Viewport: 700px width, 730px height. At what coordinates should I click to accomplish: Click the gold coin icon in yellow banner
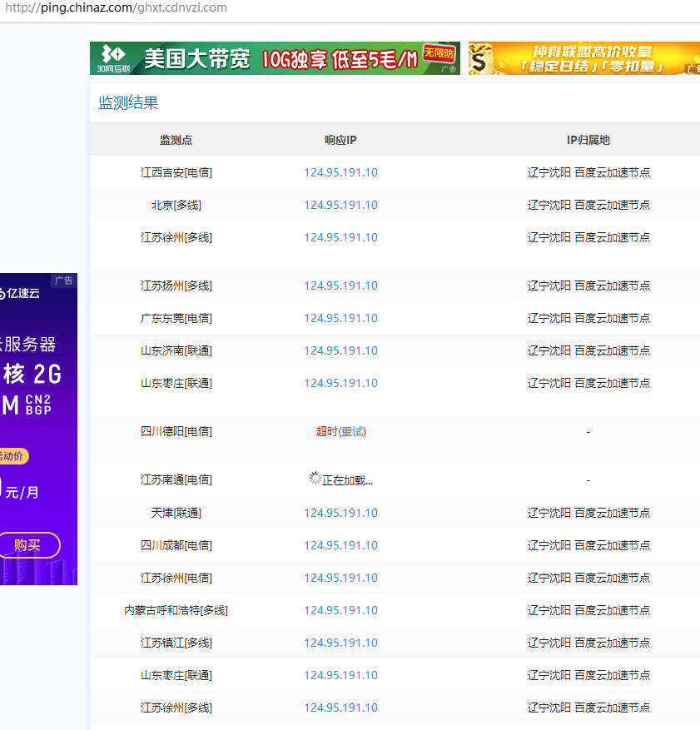(x=482, y=58)
